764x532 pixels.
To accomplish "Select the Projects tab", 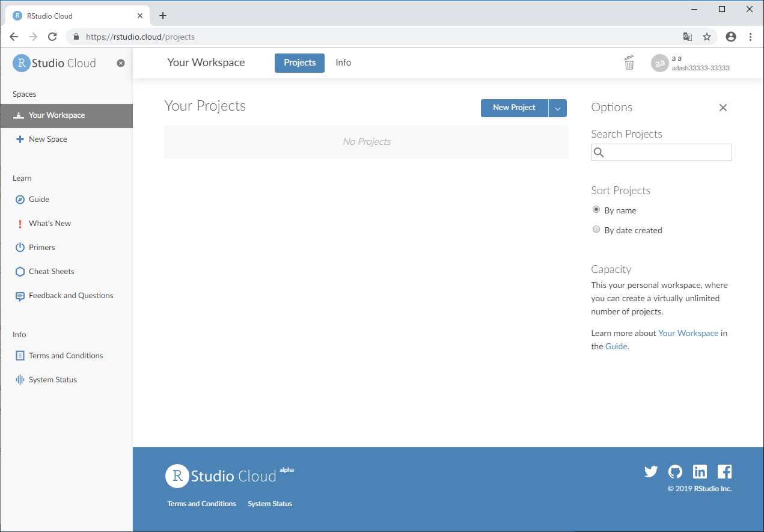I will (299, 63).
